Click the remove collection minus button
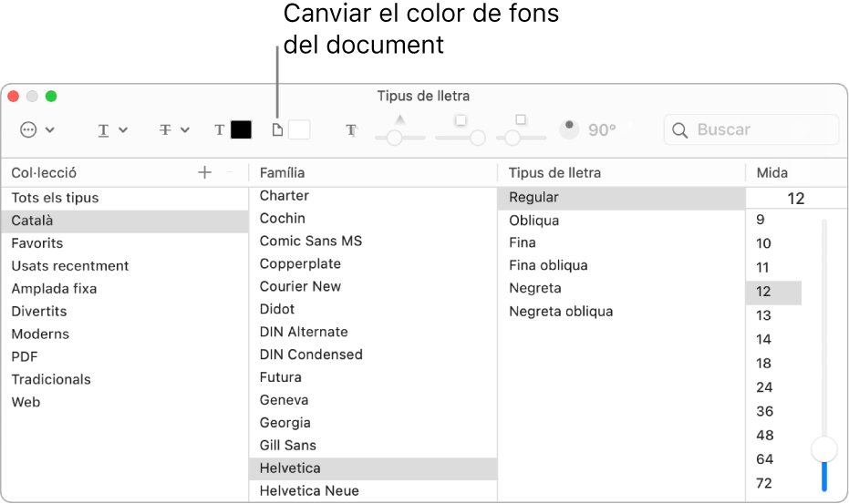Viewport: 849px width, 504px height. coord(230,172)
